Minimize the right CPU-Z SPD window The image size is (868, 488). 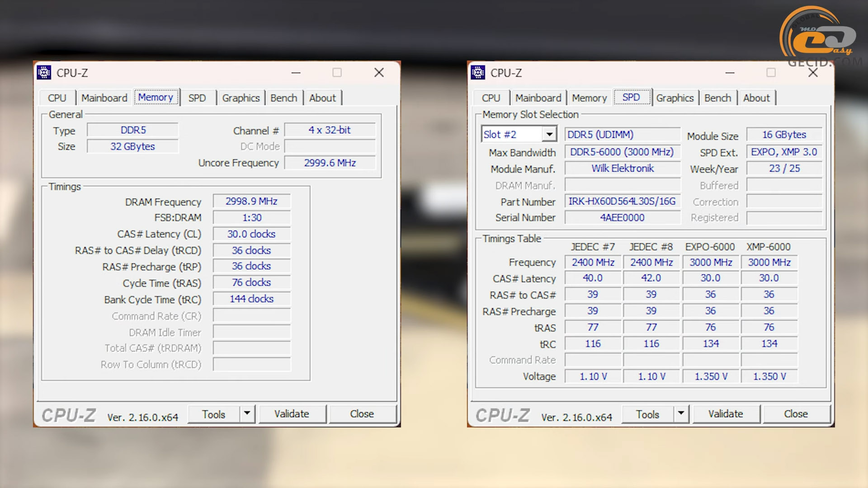730,73
